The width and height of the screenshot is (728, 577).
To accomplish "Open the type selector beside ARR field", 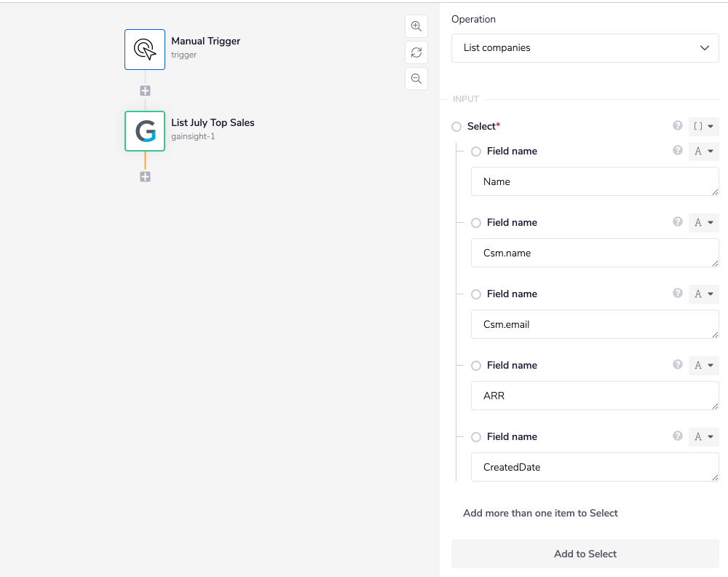I will (x=703, y=365).
